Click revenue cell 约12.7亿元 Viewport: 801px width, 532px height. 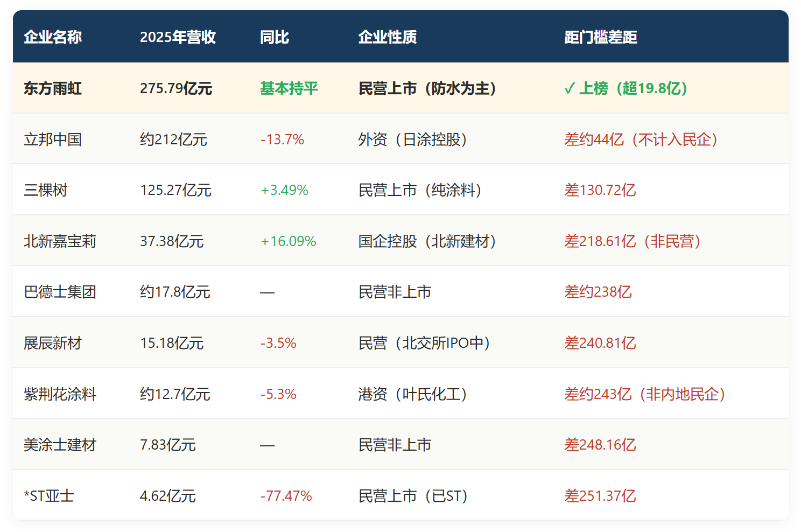click(175, 394)
